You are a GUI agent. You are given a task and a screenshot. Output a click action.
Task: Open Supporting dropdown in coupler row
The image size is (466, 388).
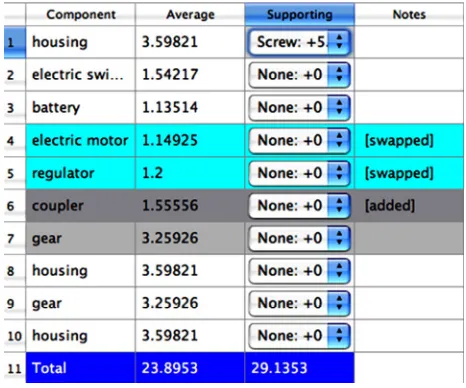(x=299, y=205)
